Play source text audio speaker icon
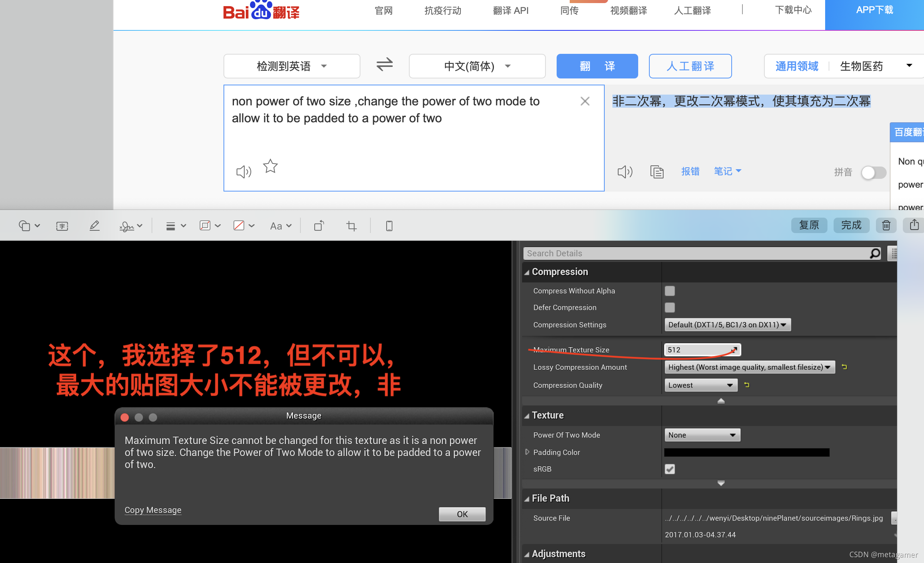This screenshot has width=924, height=563. (x=244, y=172)
